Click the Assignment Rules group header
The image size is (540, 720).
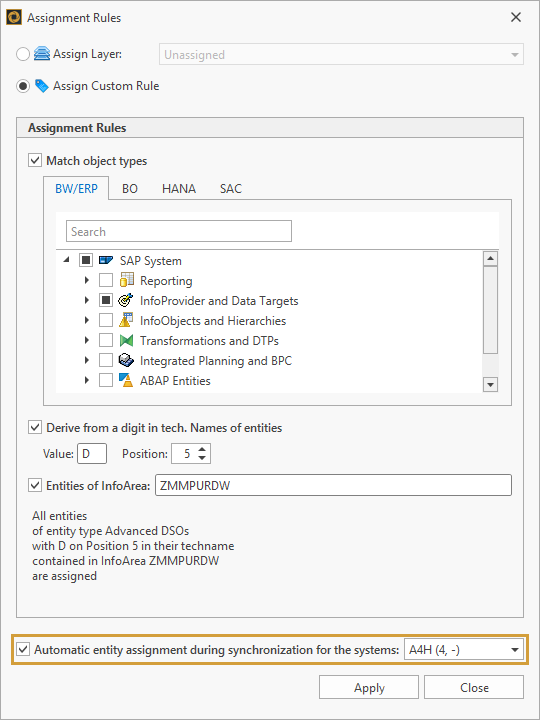tap(270, 128)
